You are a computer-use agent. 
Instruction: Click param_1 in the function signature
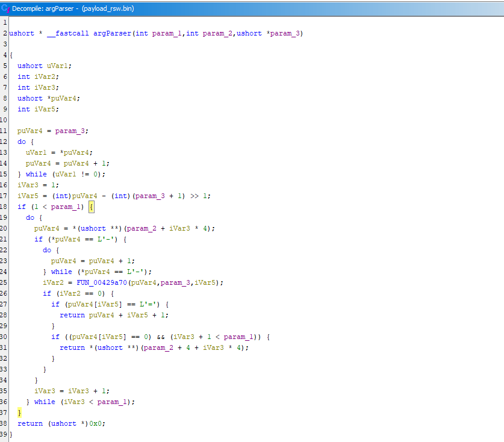167,34
